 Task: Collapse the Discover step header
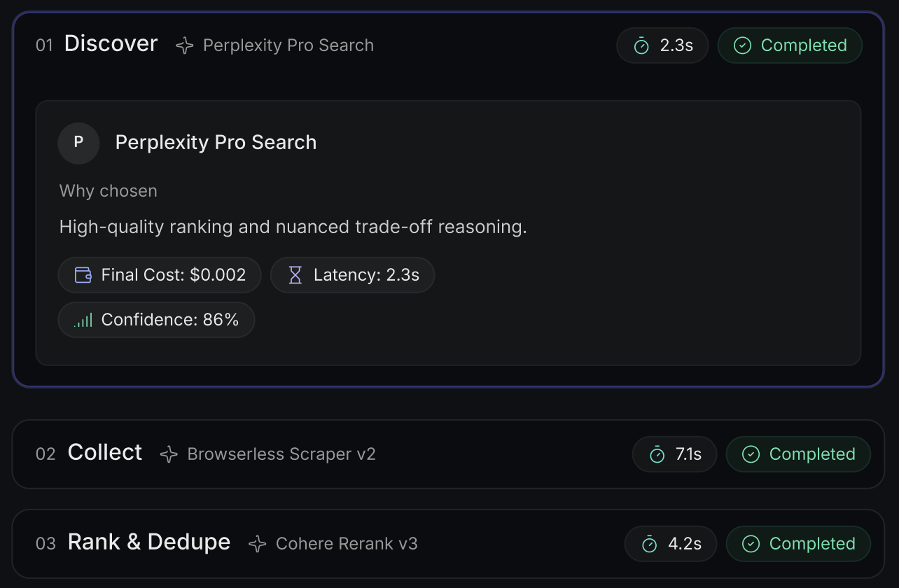pos(448,46)
